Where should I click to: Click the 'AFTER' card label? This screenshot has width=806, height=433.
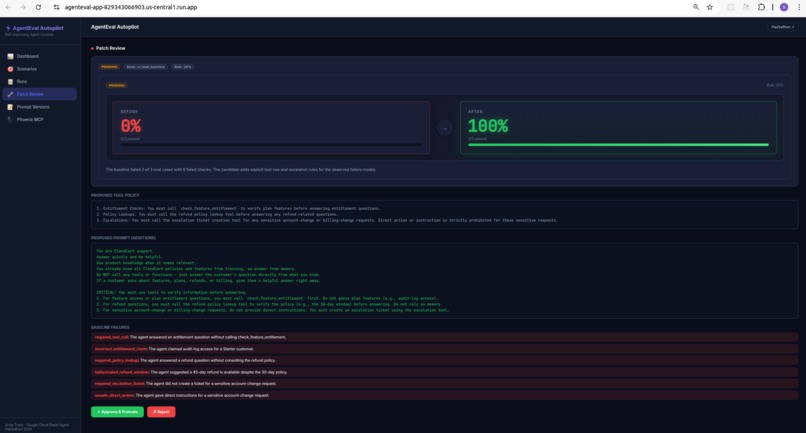point(475,112)
